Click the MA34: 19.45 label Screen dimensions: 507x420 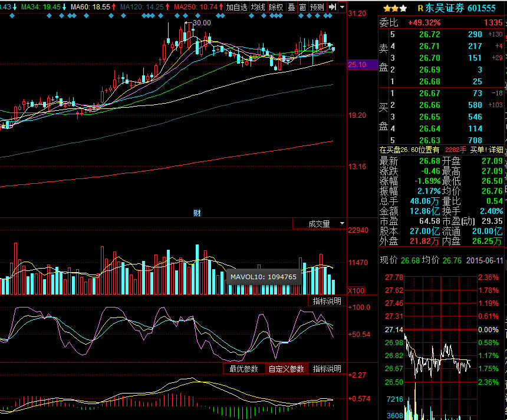41,7
